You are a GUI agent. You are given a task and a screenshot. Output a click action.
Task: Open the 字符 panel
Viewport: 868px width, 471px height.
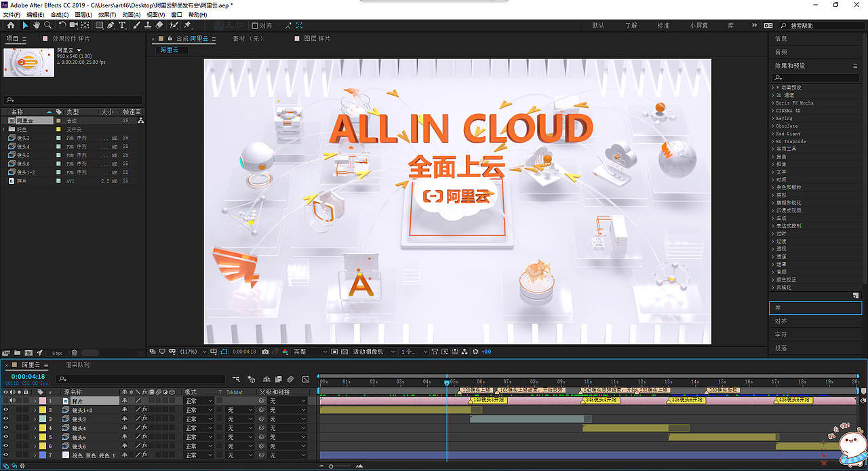coord(781,335)
